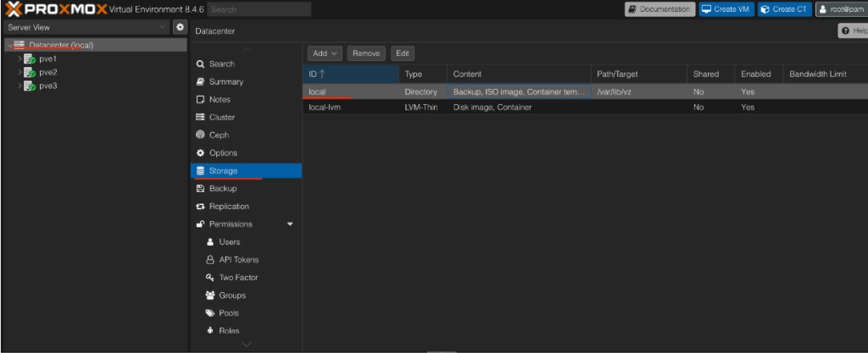Sort by the Bandwidth Limit column header
The image size is (868, 353).
[x=826, y=74]
